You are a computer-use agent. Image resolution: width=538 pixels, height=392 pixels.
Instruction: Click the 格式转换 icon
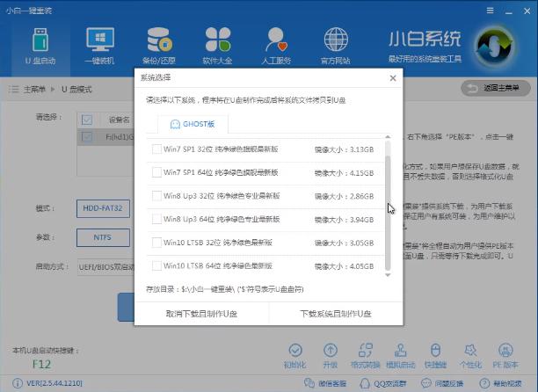point(366,350)
